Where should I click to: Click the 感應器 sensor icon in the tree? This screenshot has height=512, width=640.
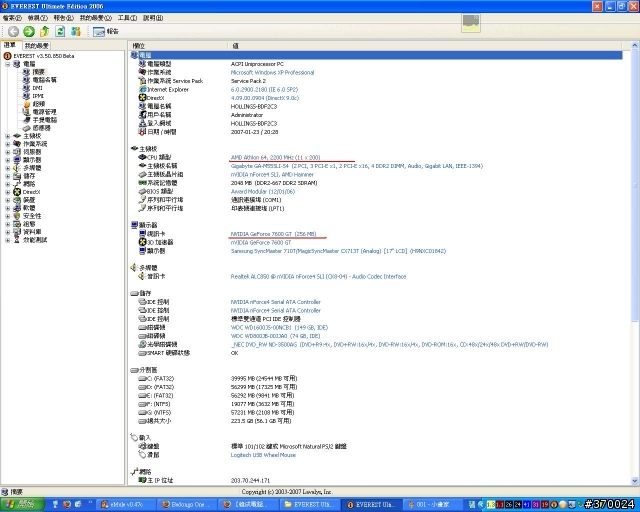coord(27,128)
